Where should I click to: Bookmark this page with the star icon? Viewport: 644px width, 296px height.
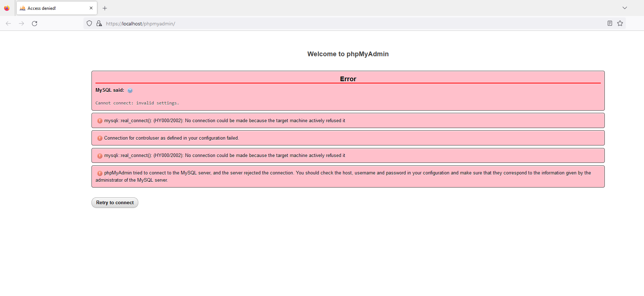[620, 24]
